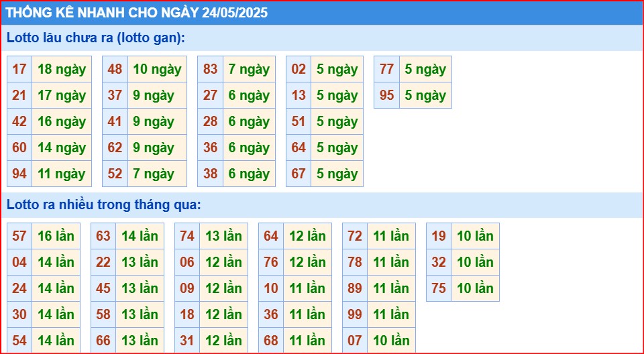
Task: Click the "10 ngày" cell
Action: pos(157,69)
